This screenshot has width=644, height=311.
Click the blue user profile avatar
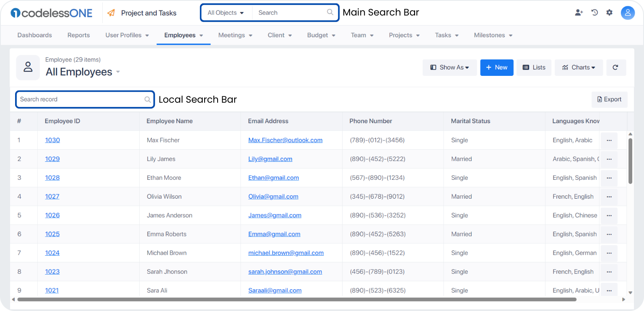628,13
